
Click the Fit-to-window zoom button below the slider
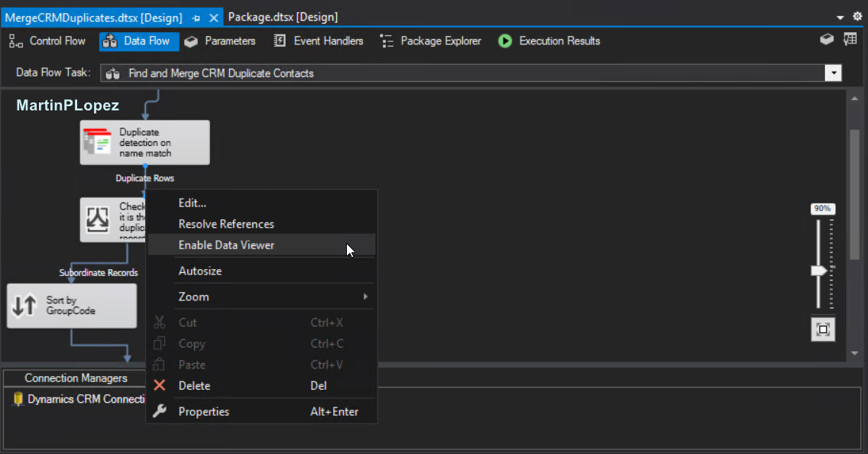pos(822,329)
